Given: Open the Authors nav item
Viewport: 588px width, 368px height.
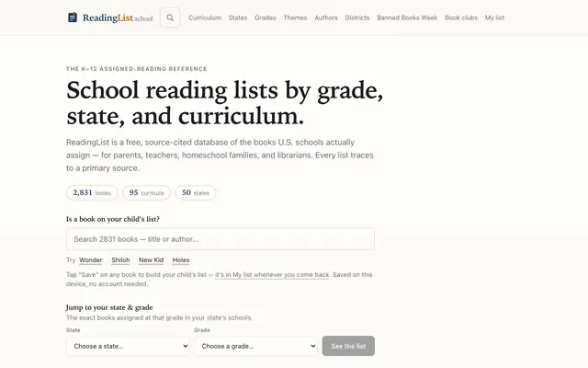Looking at the screenshot, I should pyautogui.click(x=326, y=17).
